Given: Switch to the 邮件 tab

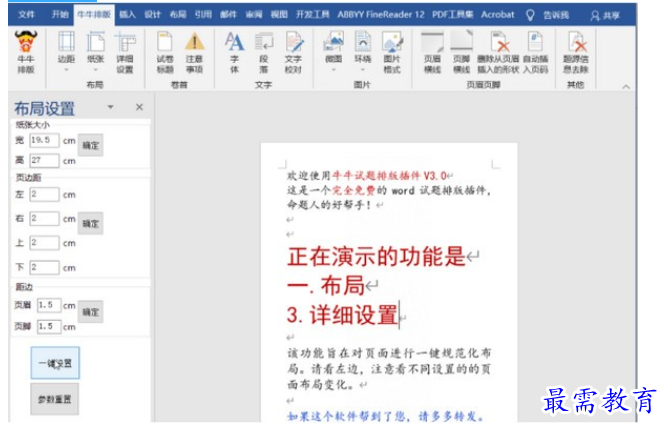Looking at the screenshot, I should pos(228,14).
